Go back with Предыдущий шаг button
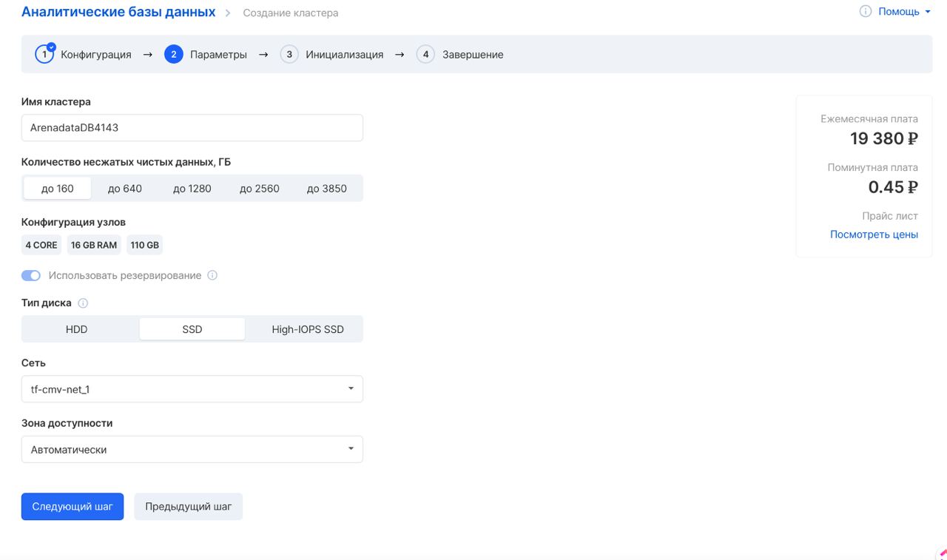The image size is (947, 560). click(x=188, y=507)
